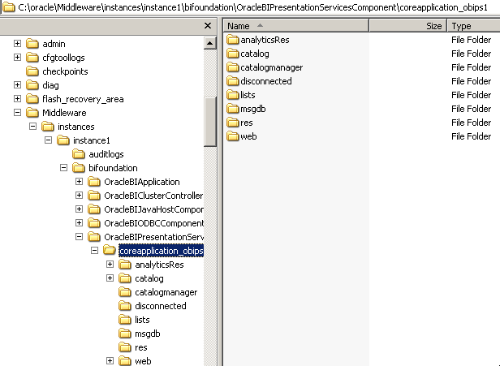Click the instance1 folder icon in tree
The height and width of the screenshot is (366, 500).
pyautogui.click(x=63, y=140)
